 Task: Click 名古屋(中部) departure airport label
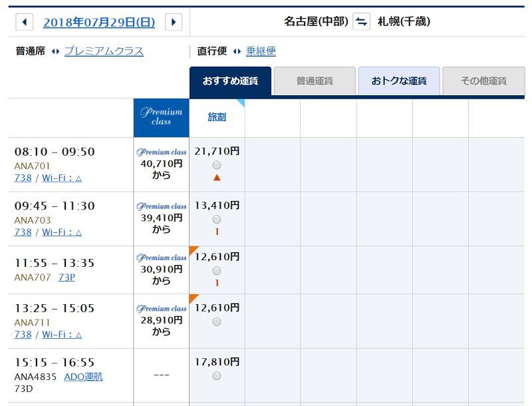coord(317,22)
